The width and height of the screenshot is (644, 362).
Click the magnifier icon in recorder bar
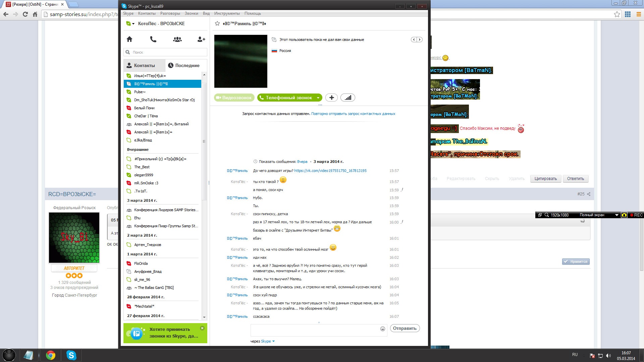pos(547,215)
